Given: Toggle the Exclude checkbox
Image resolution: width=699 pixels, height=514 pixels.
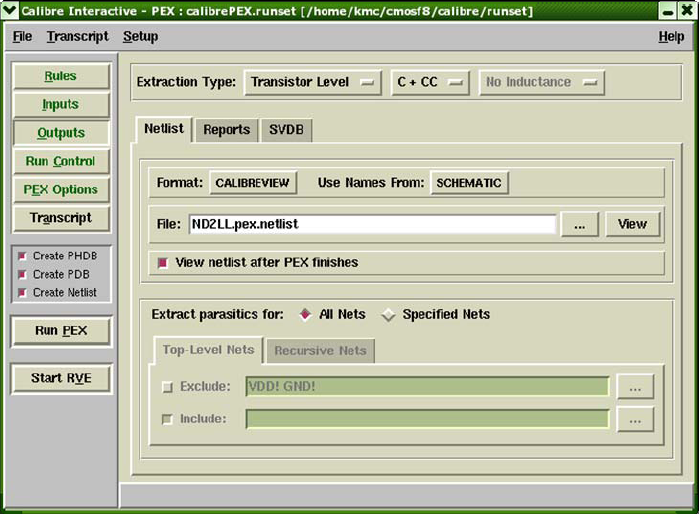Looking at the screenshot, I should (167, 387).
